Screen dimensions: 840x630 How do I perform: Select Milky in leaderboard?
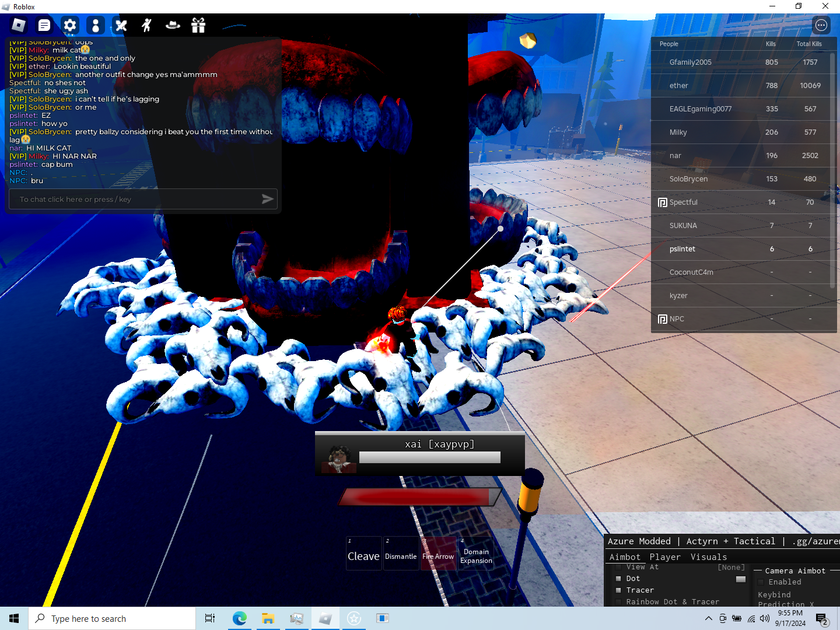(x=744, y=132)
